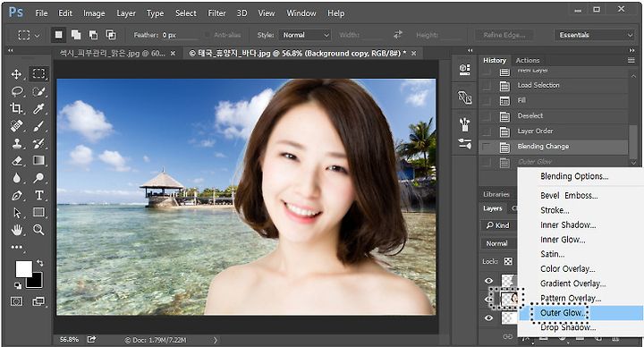Image resolution: width=644 pixels, height=347 pixels.
Task: Switch to the Libraries tab
Action: [496, 194]
